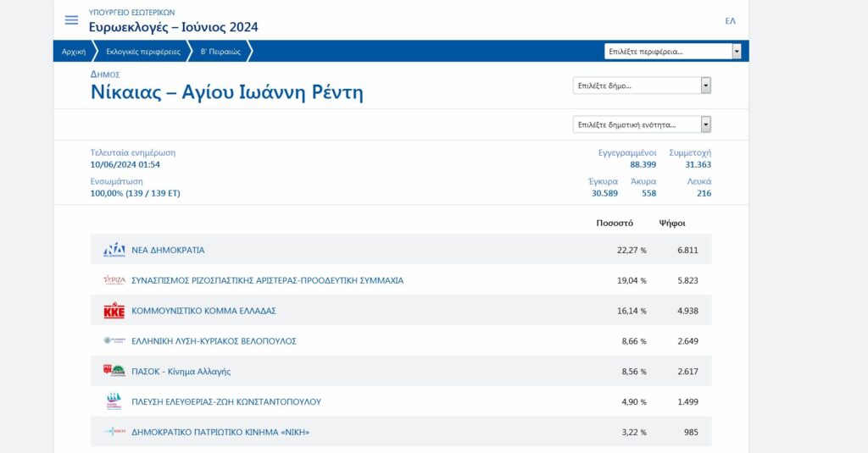The height and width of the screenshot is (453, 868).
Task: Open ΣΥΝΑΣΠΙΣΜΟΣ ΡΙΖΟΣΠΑΣΤΙΚΗΣ ΑΡΙΣΤΕΡΑΣ party link
Action: click(267, 280)
